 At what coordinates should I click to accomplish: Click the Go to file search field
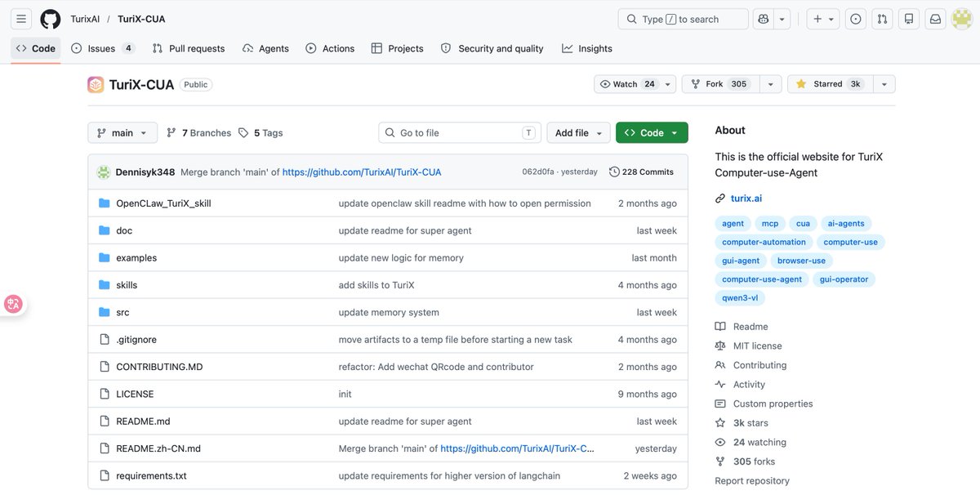pyautogui.click(x=461, y=132)
